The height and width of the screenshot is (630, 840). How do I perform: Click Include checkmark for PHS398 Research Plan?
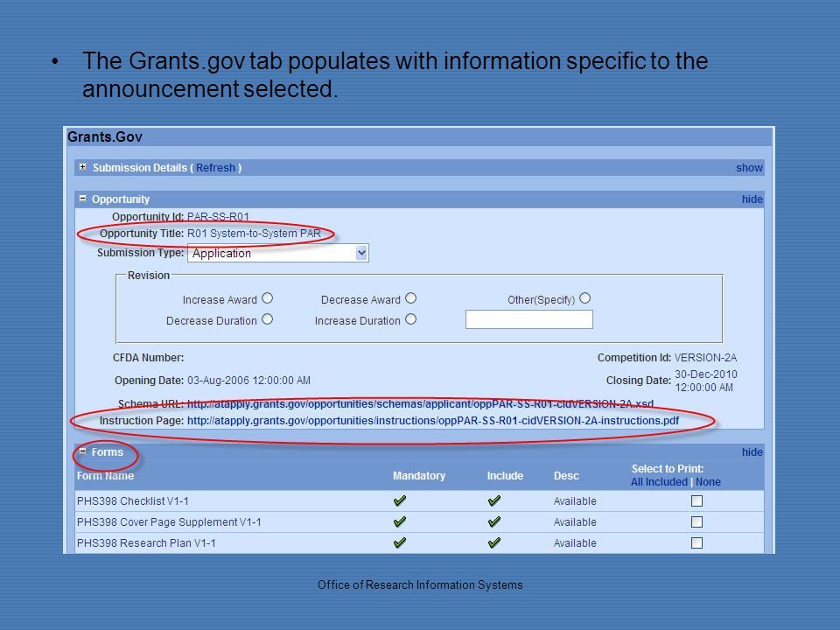tap(494, 542)
